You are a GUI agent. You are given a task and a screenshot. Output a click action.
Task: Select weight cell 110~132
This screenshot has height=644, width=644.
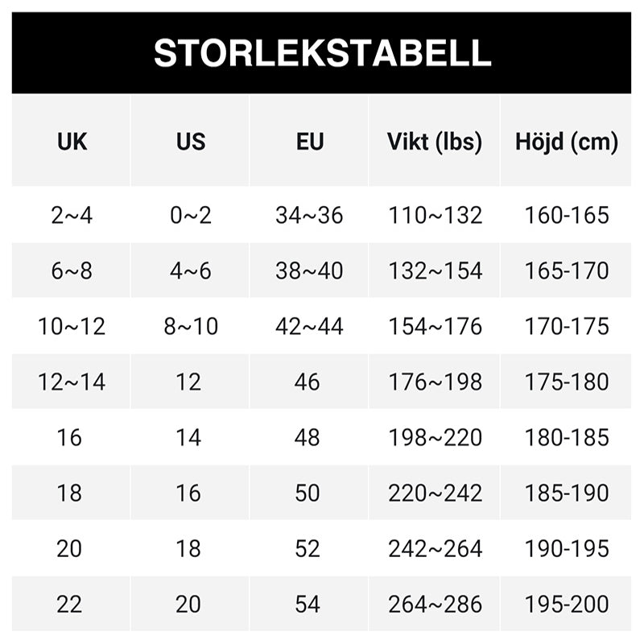coord(435,215)
